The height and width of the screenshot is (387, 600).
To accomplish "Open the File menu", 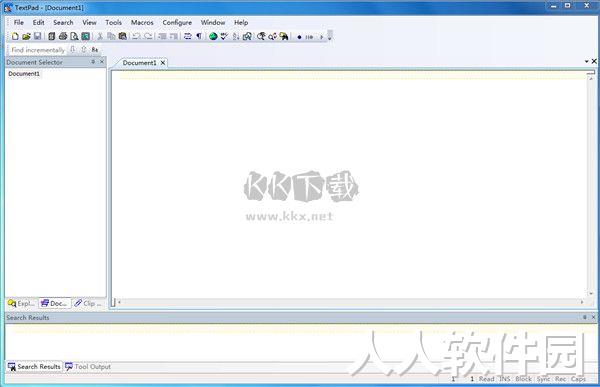I will pyautogui.click(x=19, y=23).
